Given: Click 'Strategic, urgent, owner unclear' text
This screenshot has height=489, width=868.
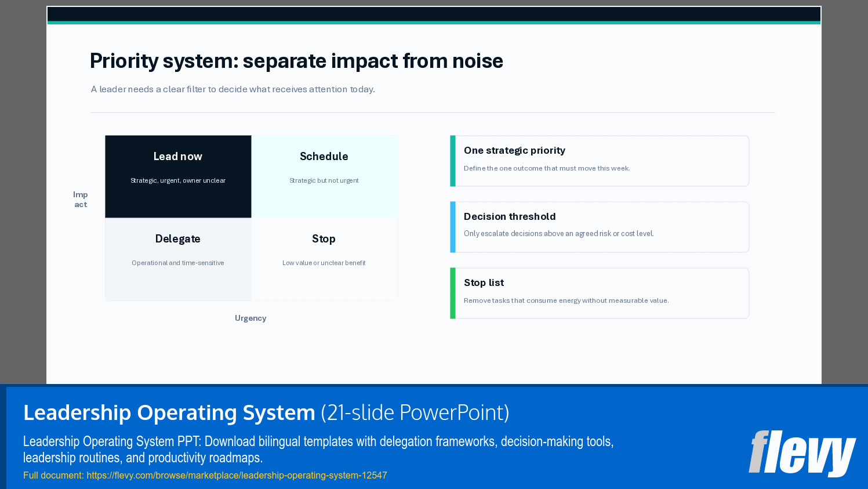Looking at the screenshot, I should pos(178,180).
